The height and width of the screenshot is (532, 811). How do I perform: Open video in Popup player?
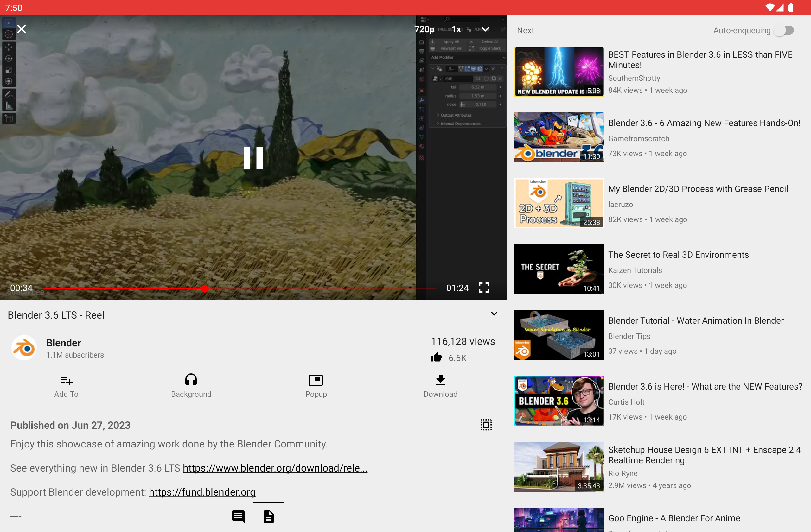316,380
